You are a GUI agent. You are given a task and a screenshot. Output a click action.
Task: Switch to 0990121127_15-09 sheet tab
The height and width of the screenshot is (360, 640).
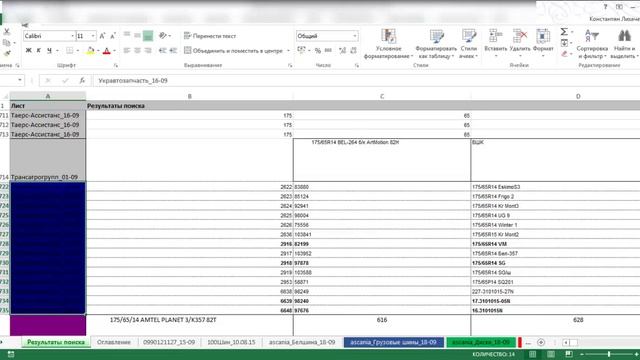[169, 342]
